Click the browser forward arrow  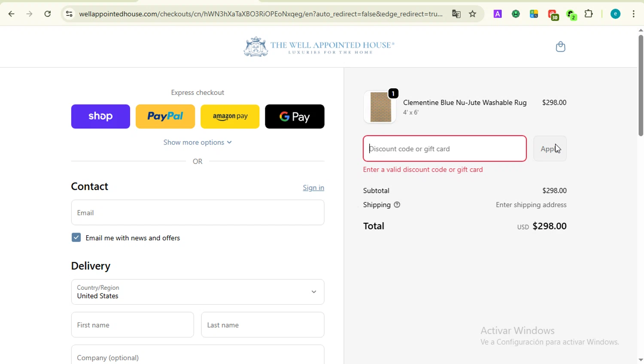point(29,14)
